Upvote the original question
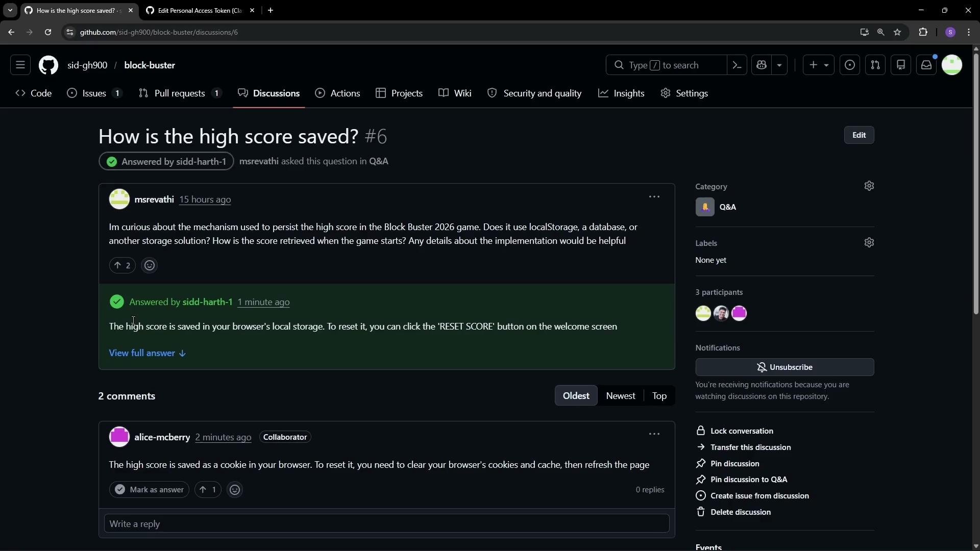 pyautogui.click(x=122, y=265)
